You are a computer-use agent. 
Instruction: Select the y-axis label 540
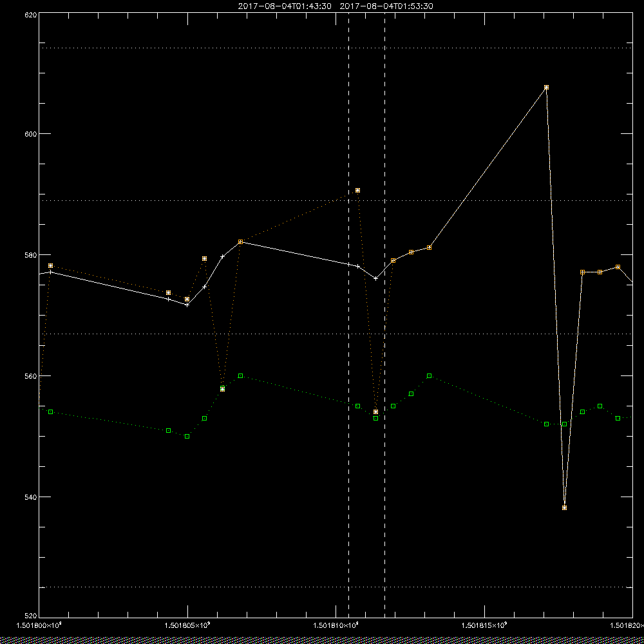[x=31, y=497]
